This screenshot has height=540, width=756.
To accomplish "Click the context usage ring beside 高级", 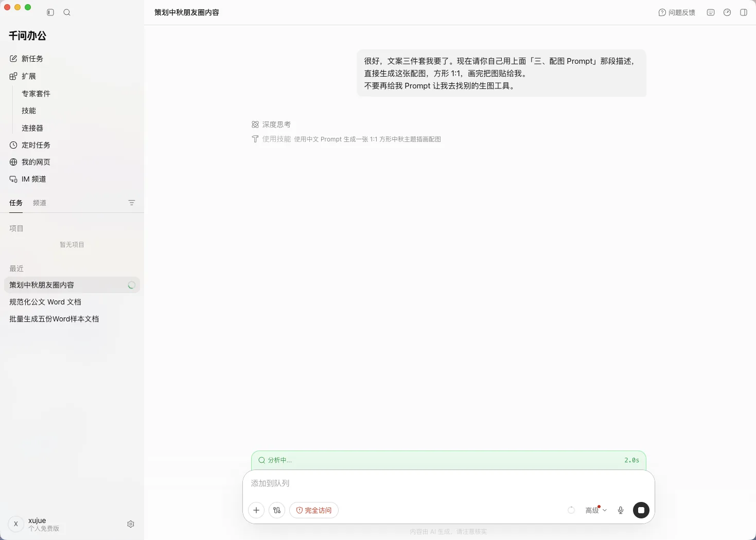I will [571, 510].
